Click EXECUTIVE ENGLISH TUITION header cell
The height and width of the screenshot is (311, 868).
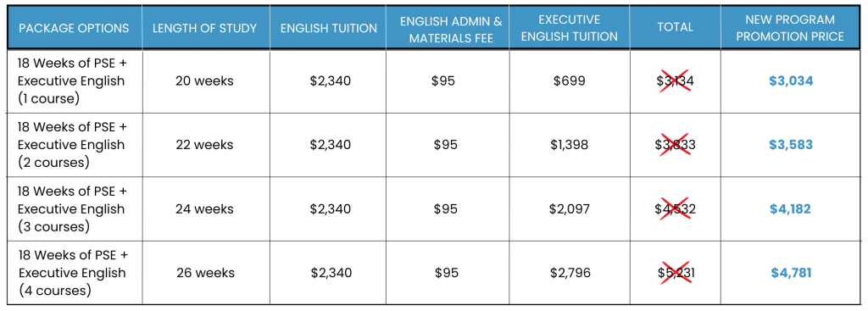pos(570,28)
